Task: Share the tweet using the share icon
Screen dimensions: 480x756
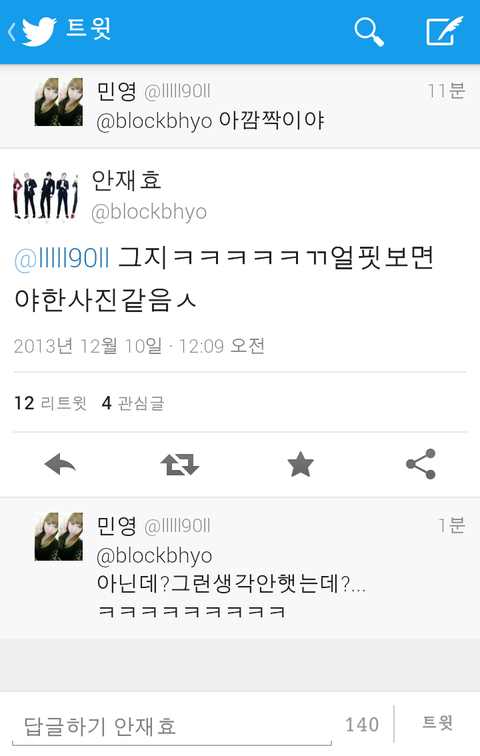Action: (x=421, y=464)
